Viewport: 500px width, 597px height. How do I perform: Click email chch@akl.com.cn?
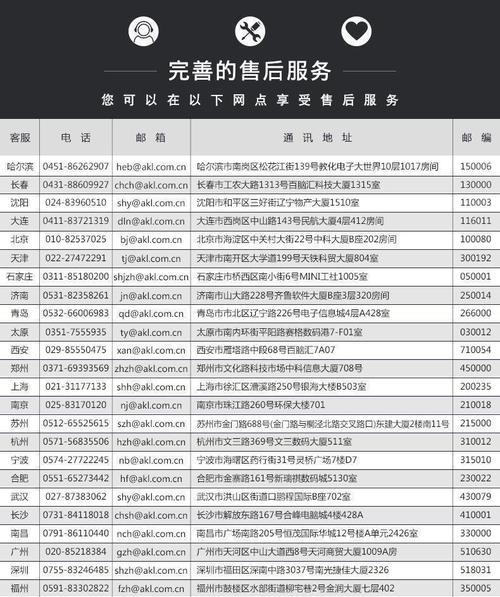click(151, 185)
